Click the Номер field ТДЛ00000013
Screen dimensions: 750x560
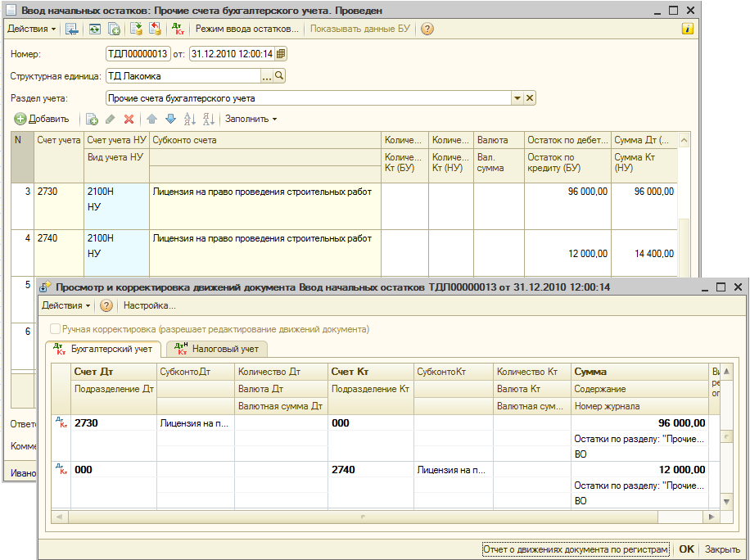pos(138,54)
